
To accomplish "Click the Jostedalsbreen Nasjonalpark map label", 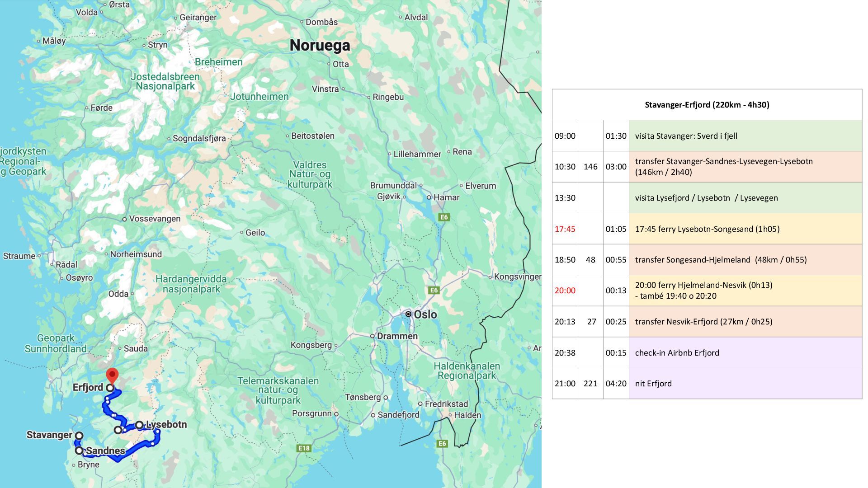I will pyautogui.click(x=165, y=81).
